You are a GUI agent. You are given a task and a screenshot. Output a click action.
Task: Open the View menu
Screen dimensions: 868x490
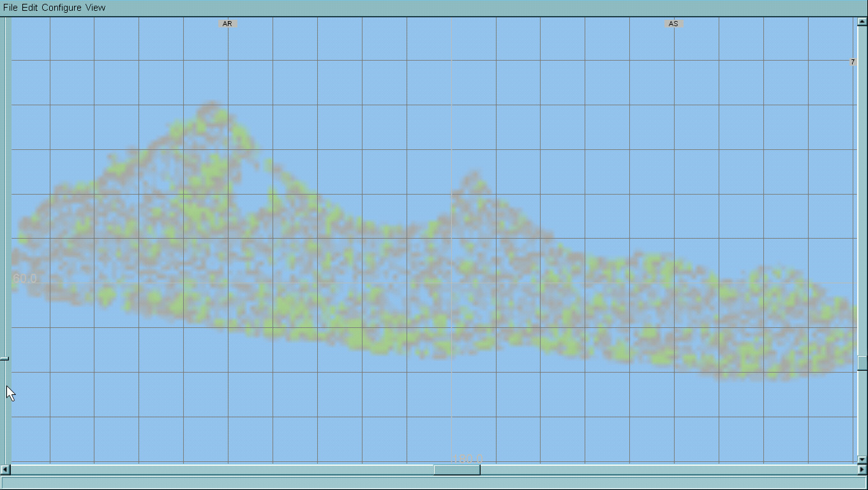pos(95,8)
